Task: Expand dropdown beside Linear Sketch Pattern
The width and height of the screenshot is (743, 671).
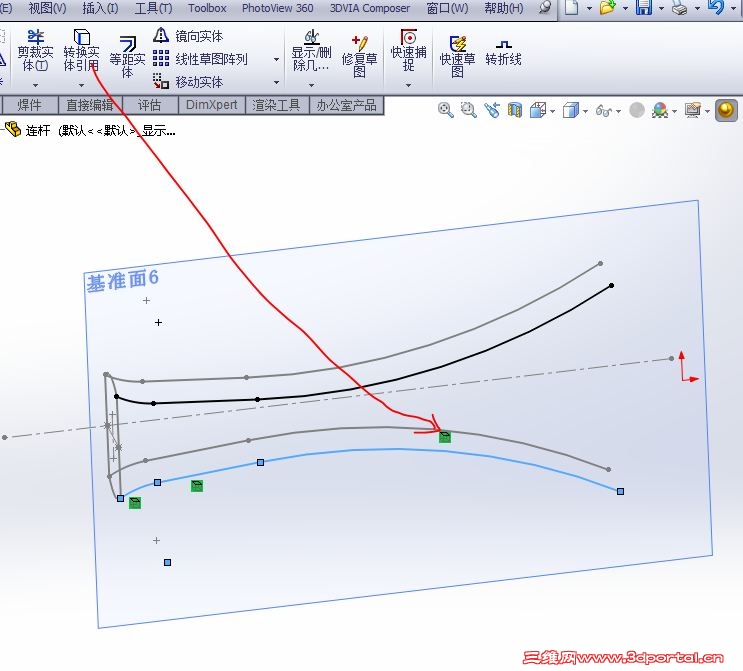Action: pyautogui.click(x=276, y=59)
